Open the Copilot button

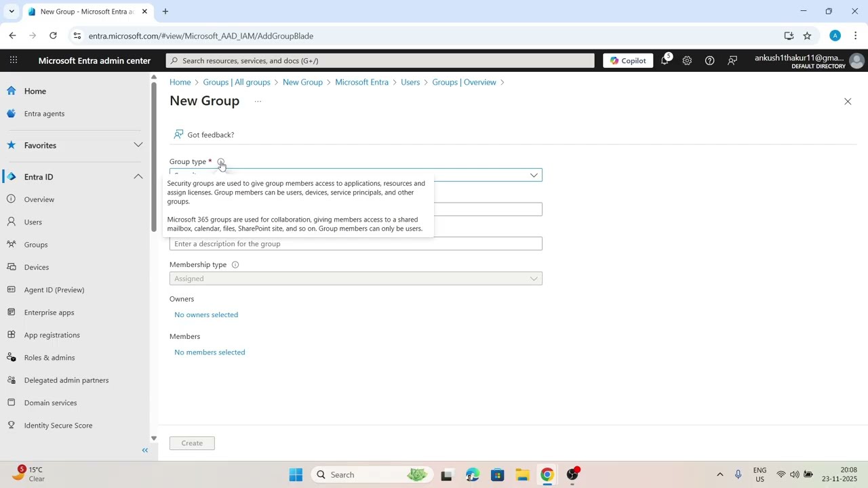pyautogui.click(x=628, y=60)
